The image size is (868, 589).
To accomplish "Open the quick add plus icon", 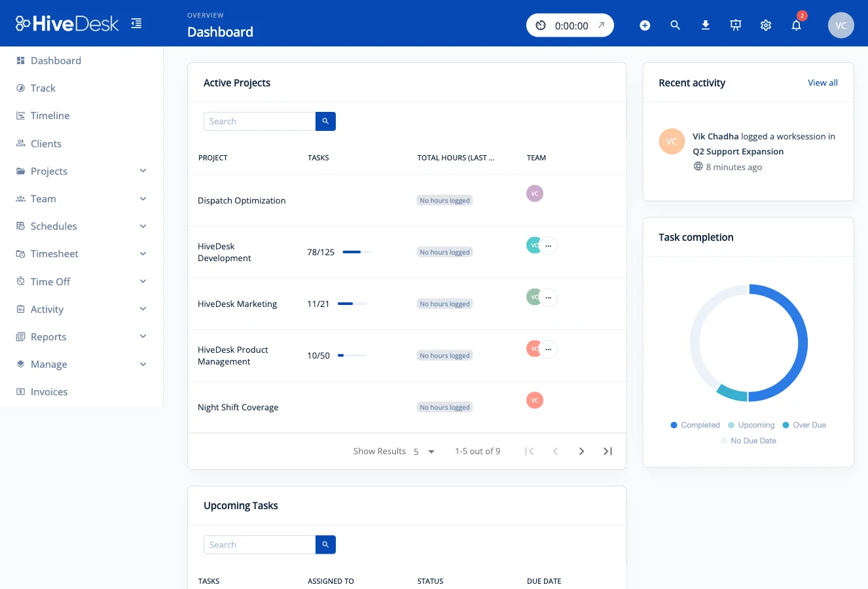I will (x=645, y=25).
